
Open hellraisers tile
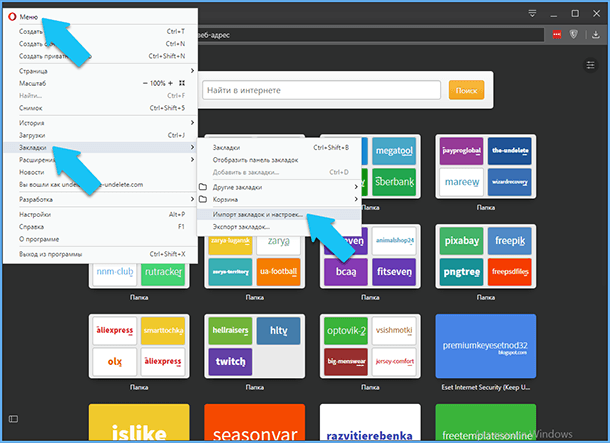click(230, 331)
